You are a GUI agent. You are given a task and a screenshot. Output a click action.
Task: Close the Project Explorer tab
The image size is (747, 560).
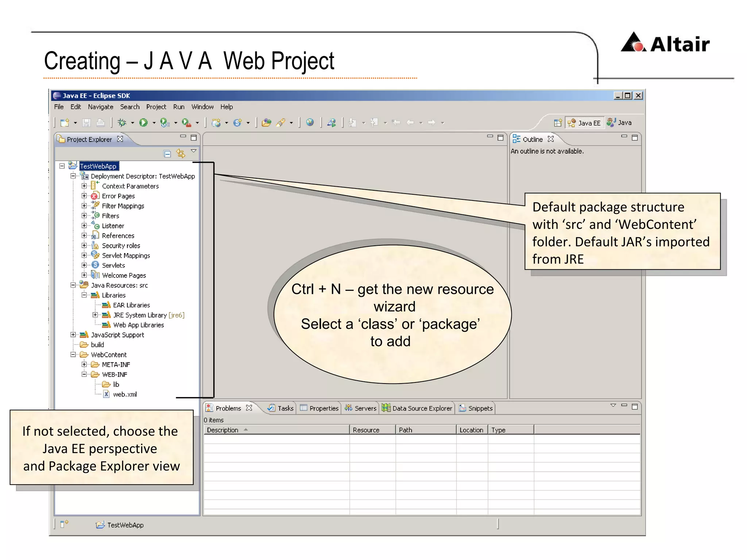[120, 139]
